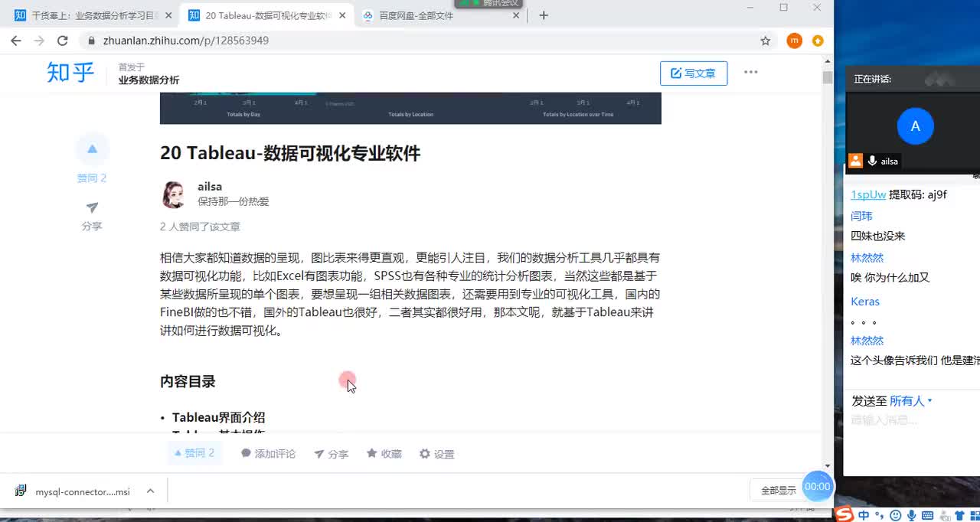980x522 pixels.
Task: Click the 赞同 2 button in bottom bar
Action: (x=194, y=453)
